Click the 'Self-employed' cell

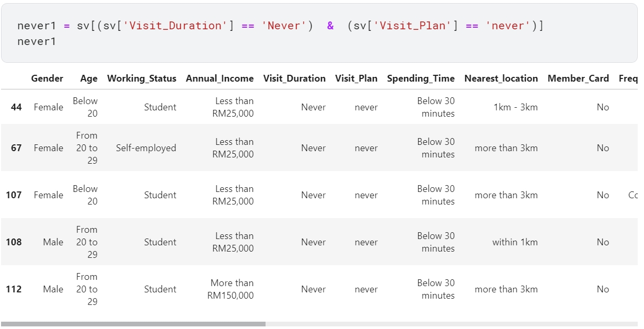tap(146, 148)
